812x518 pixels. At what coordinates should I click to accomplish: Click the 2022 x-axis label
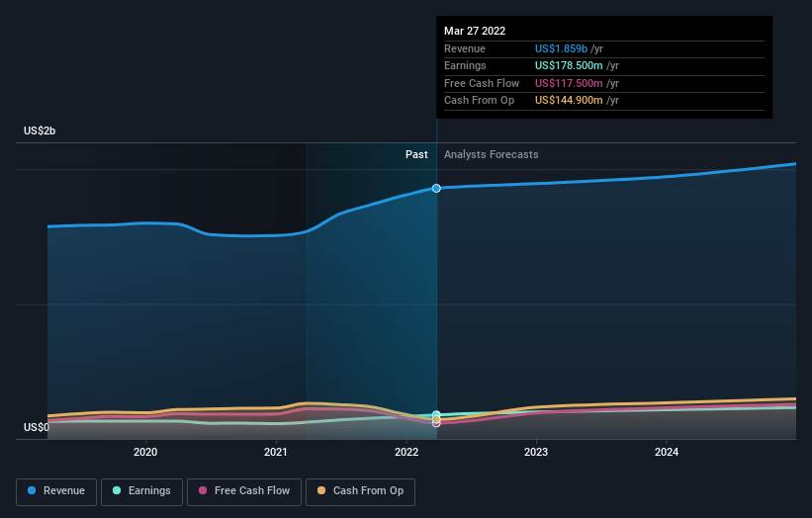406,453
